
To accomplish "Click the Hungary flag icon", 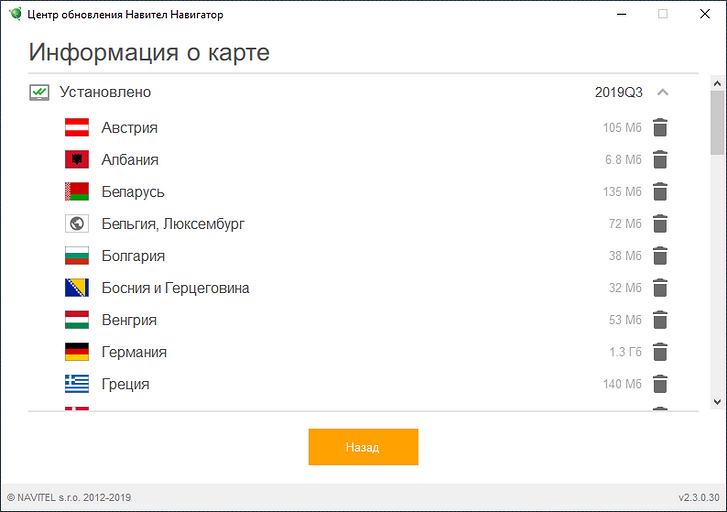I will pyautogui.click(x=77, y=320).
